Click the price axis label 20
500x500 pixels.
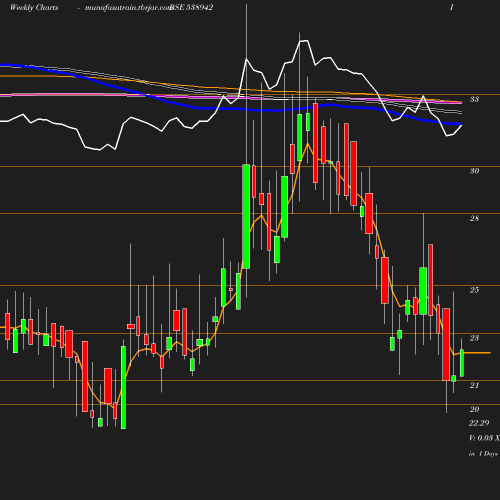474,409
